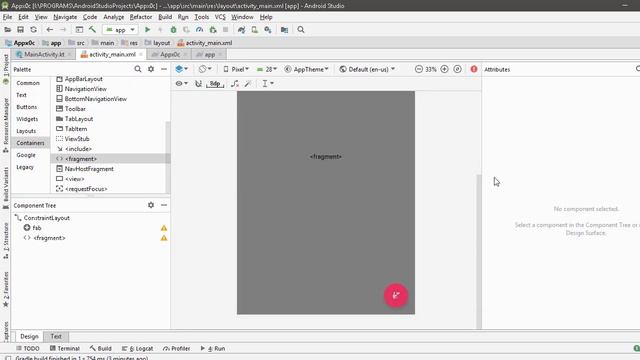The width and height of the screenshot is (640, 360).
Task: Select the Layouts palette category
Action: tap(26, 131)
